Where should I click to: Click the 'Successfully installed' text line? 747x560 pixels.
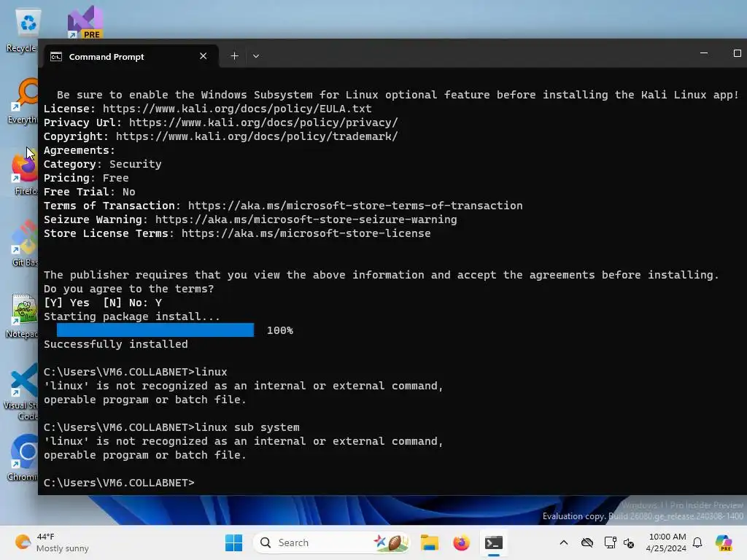116,344
